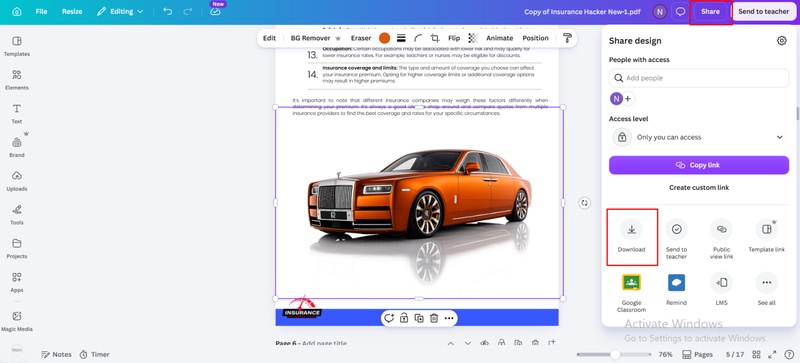
Task: Share via Remind
Action: coord(677,289)
